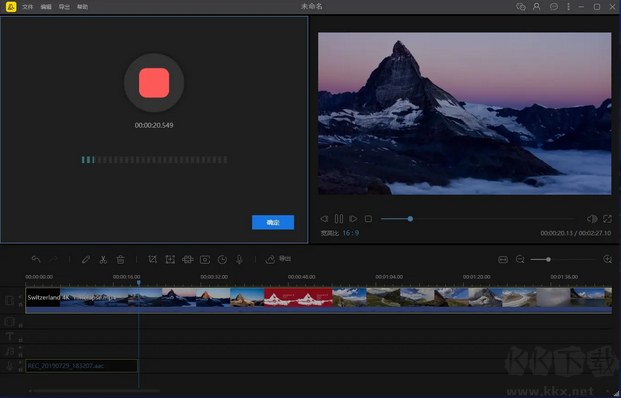Open the three-dot more options menu
Image resolution: width=621 pixels, height=398 pixels.
click(x=569, y=7)
